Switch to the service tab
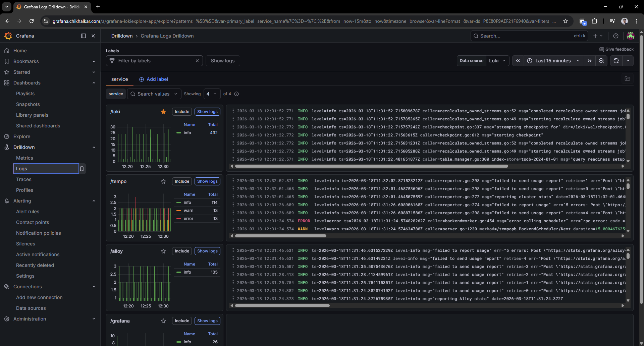Image resolution: width=644 pixels, height=346 pixels. pos(119,79)
